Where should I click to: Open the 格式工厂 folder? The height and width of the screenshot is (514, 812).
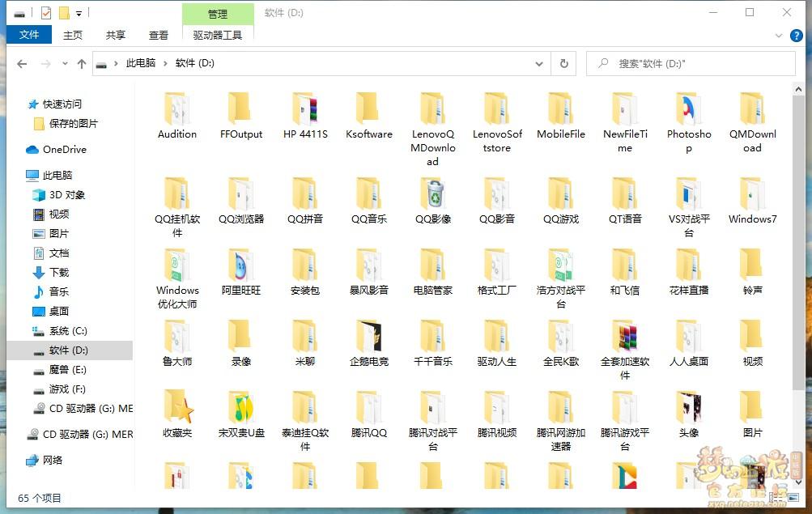[497, 272]
